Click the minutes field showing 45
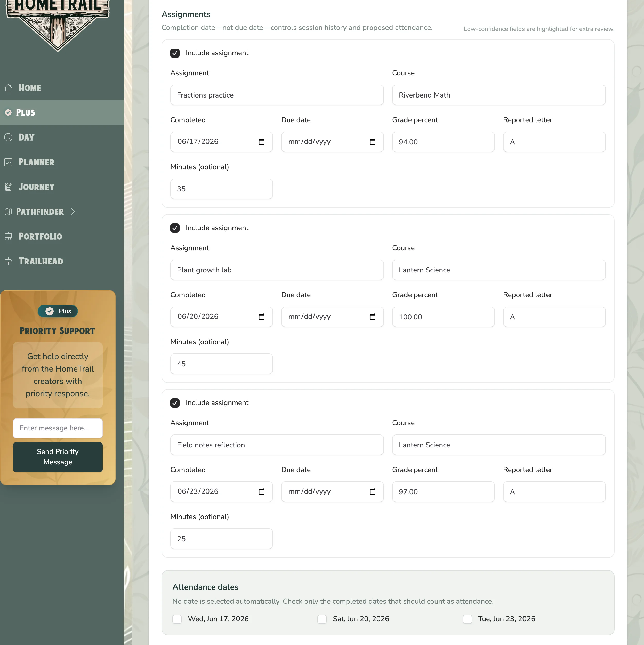 (221, 364)
